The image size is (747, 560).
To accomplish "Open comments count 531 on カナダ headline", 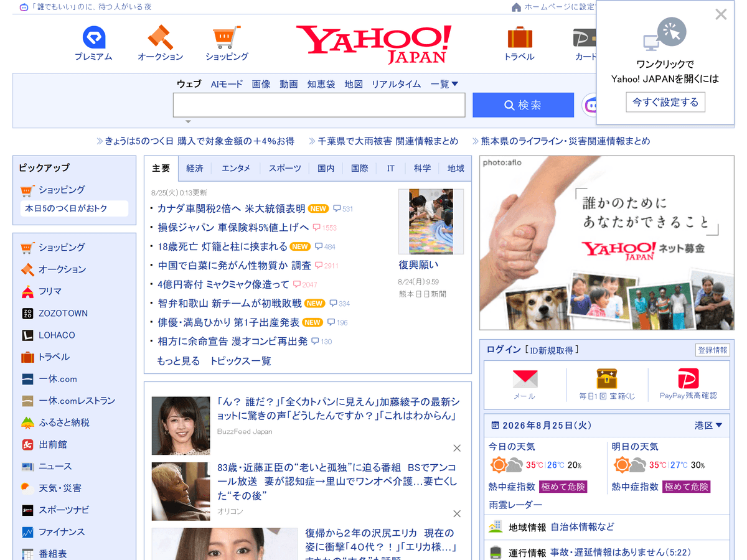I will (x=343, y=209).
